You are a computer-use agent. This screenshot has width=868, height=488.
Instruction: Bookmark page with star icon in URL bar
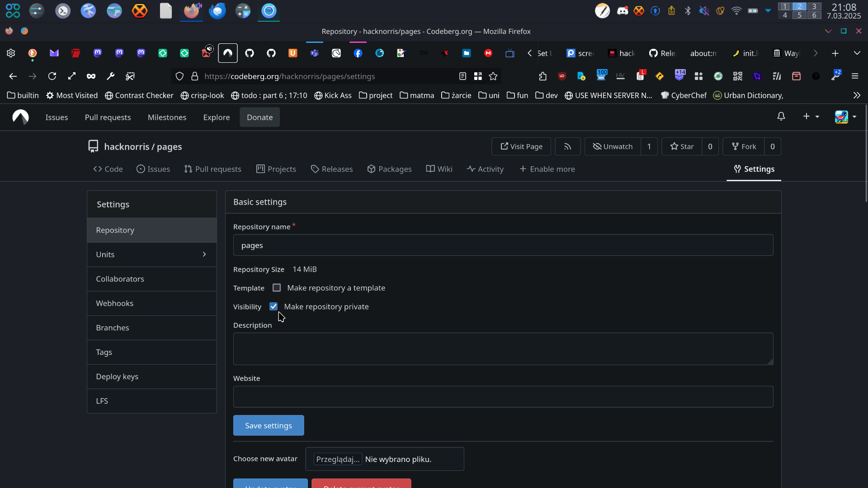(493, 76)
